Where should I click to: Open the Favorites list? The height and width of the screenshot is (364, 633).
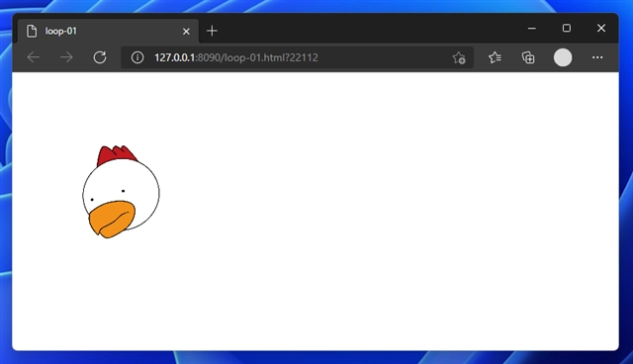(x=495, y=57)
